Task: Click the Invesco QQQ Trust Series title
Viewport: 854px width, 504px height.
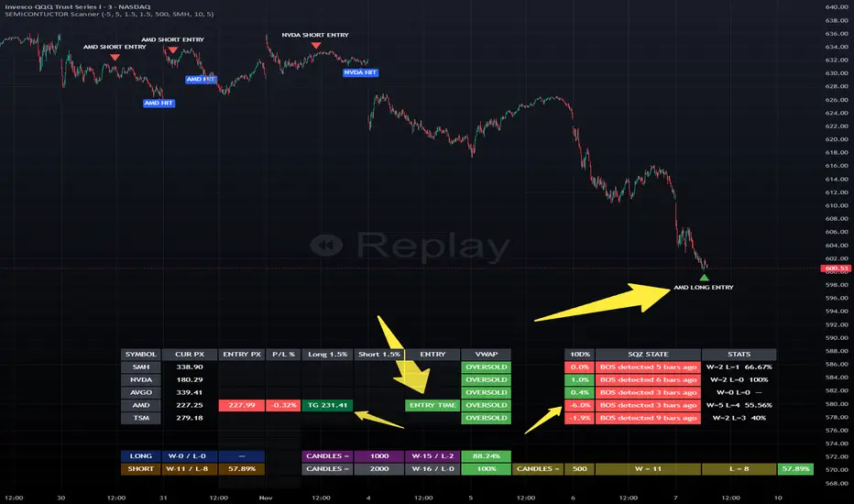Action: point(77,7)
